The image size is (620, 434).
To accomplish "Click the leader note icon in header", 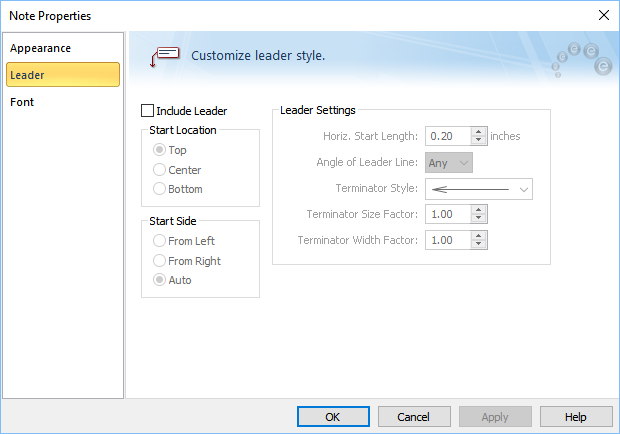I will pyautogui.click(x=164, y=56).
